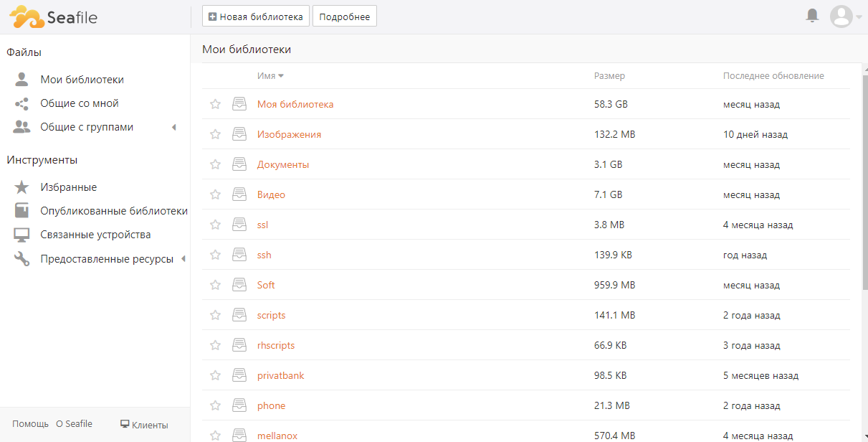Viewport: 868px width, 442px height.
Task: Click the Предоставленные ресурсы wrench icon
Action: pos(22,259)
